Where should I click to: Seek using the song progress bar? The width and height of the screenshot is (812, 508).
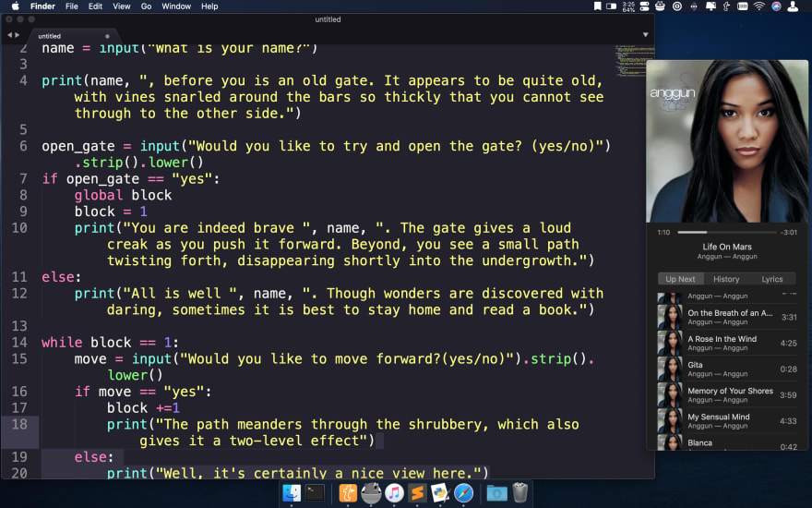click(727, 232)
